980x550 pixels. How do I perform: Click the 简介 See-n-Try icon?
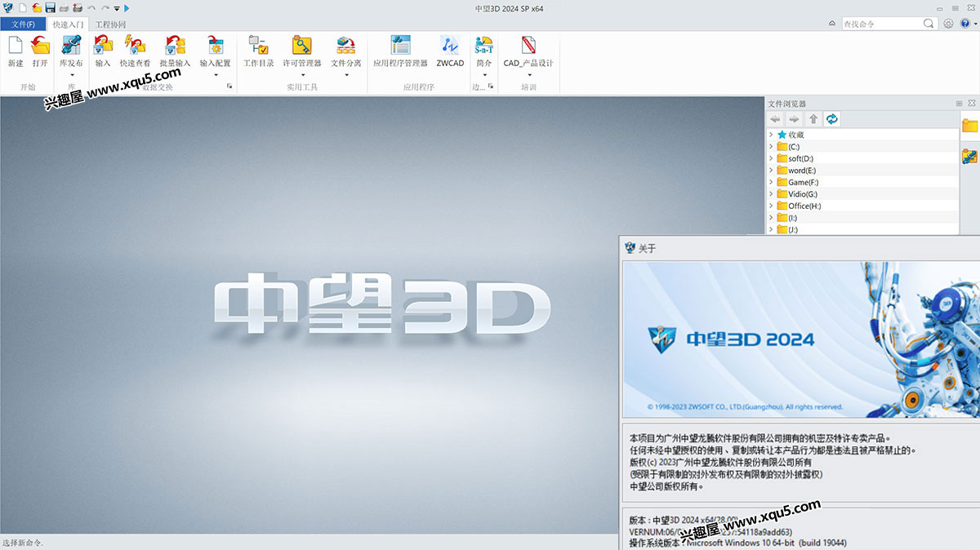[x=483, y=46]
